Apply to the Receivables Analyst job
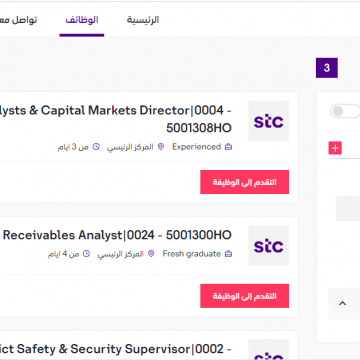360x360 pixels. coord(244,296)
